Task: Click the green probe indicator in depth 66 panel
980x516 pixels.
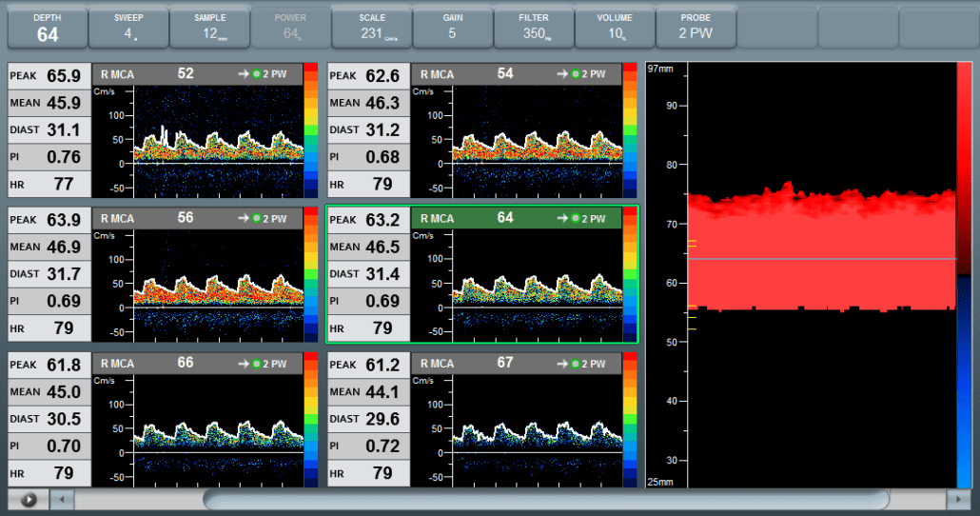Action: coord(256,364)
